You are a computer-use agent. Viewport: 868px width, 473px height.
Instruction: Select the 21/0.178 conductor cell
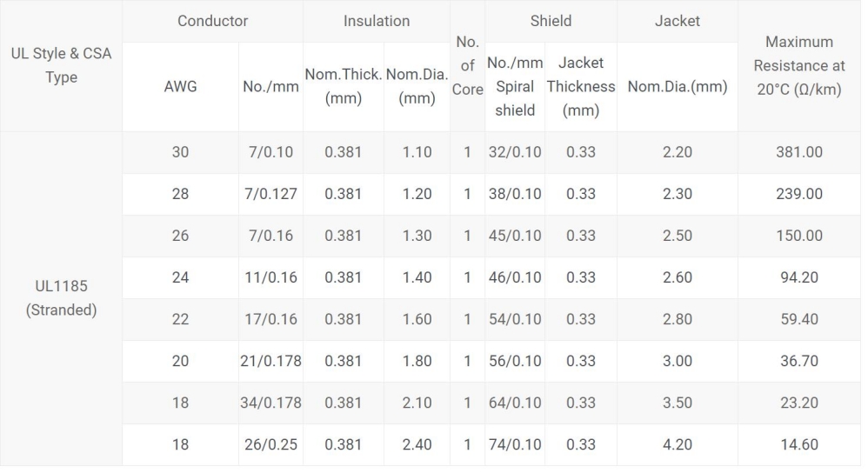click(270, 361)
